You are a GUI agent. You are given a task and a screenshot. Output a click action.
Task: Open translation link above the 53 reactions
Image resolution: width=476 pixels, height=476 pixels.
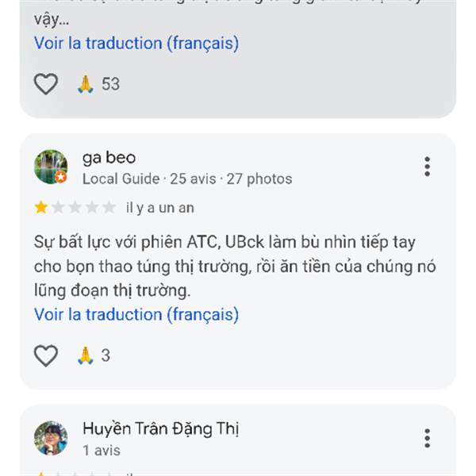click(x=136, y=43)
